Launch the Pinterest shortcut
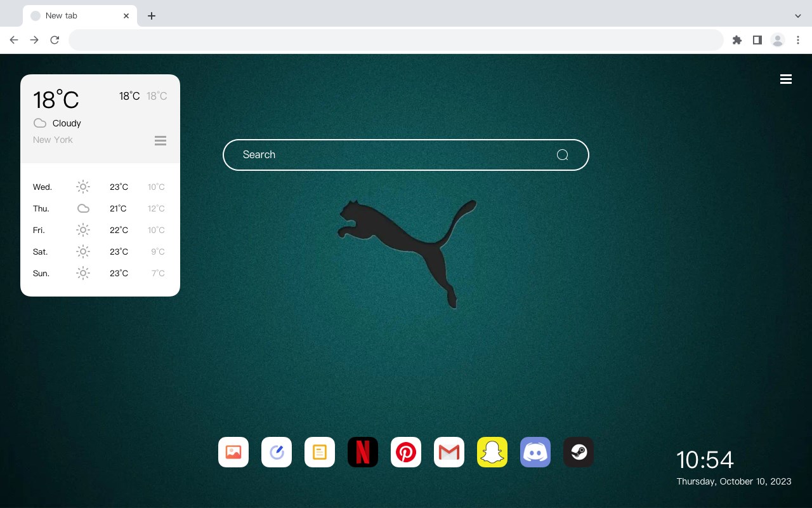 406,452
